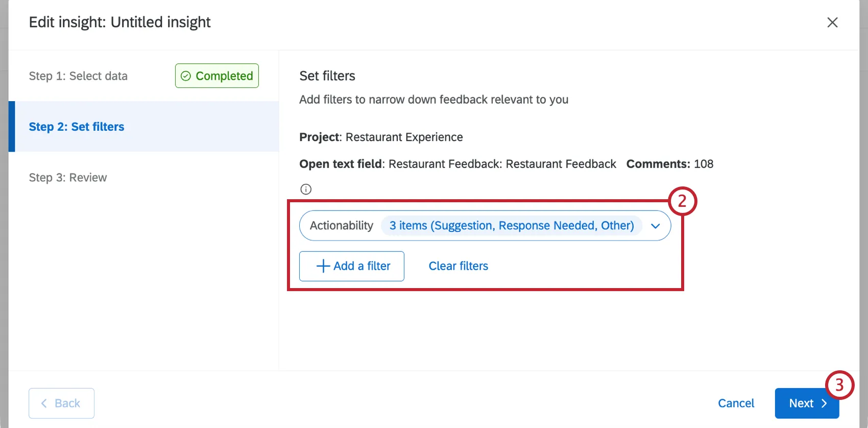Click the Actionability label on the filter
Viewport: 868px width, 428px height.
point(341,225)
